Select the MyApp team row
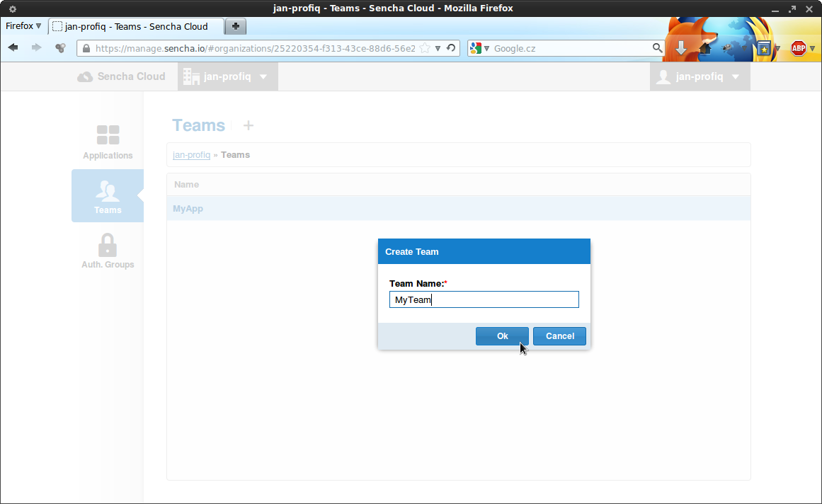Image resolution: width=822 pixels, height=504 pixels. 459,209
